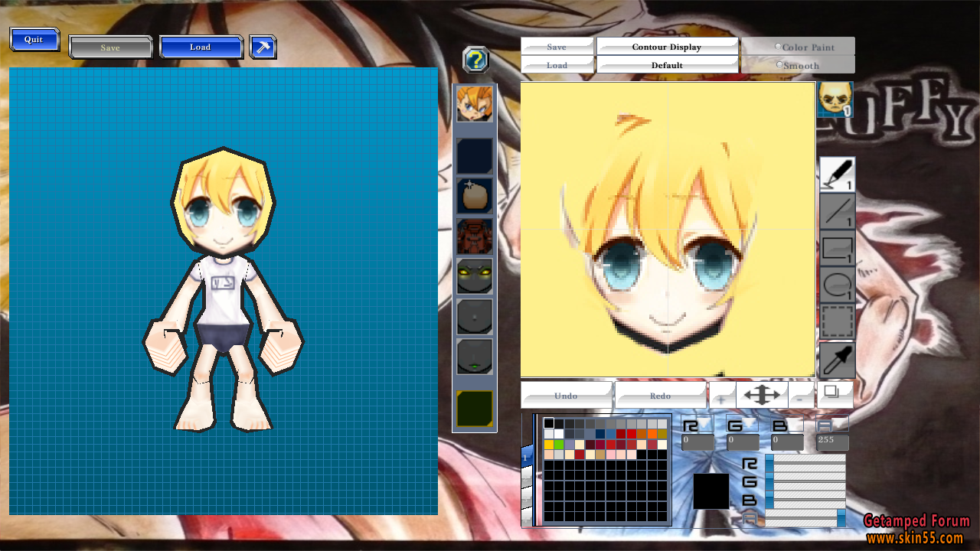The width and height of the screenshot is (980, 551).
Task: Click the B value input field
Action: click(x=788, y=442)
